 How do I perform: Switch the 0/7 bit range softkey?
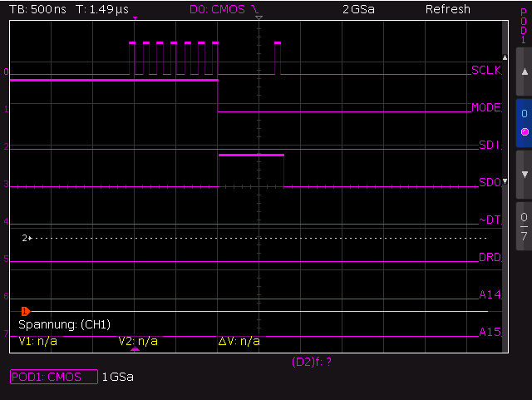pyautogui.click(x=525, y=226)
